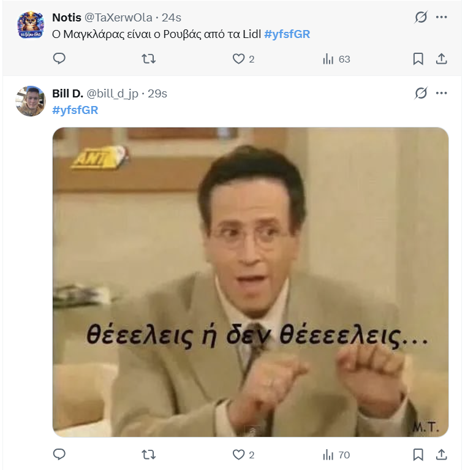Like Bill D.'s tweet
This screenshot has width=476, height=470.
(x=239, y=455)
